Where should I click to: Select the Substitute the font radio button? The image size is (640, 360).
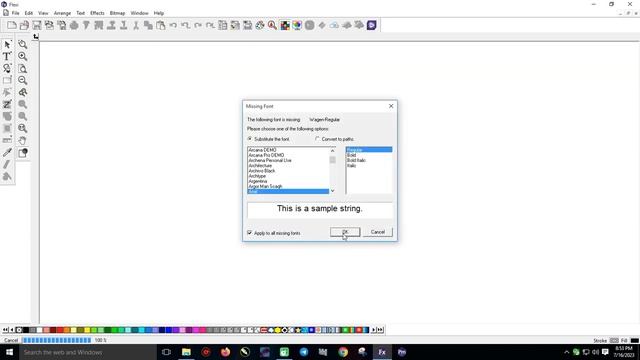(250, 139)
